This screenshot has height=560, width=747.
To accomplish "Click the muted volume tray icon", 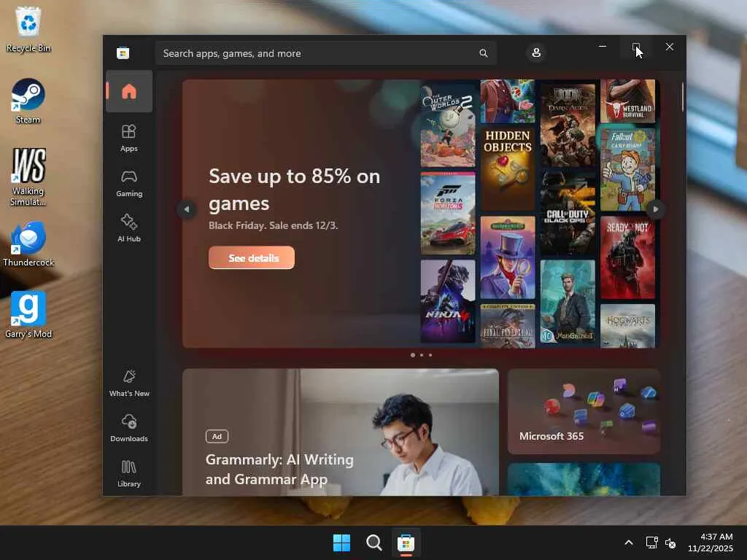I will click(x=670, y=542).
